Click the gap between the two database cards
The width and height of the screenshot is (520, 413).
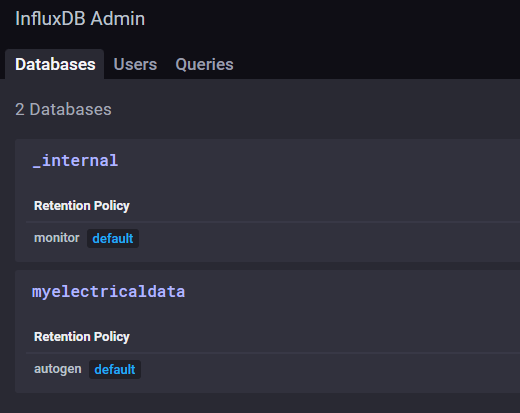point(267,266)
